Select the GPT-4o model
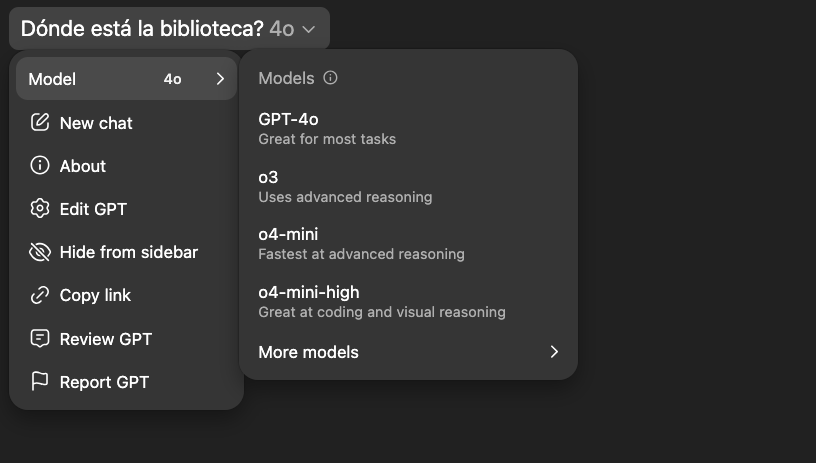816x463 pixels. pyautogui.click(x=409, y=128)
